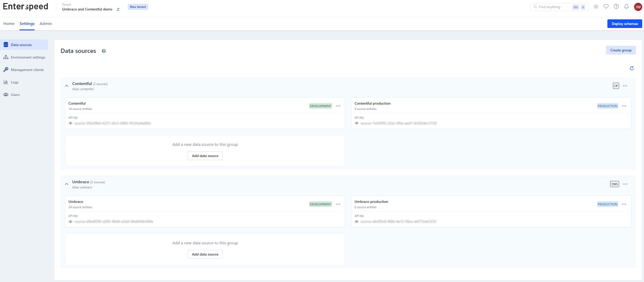This screenshot has width=644, height=282.
Task: Click the PRODUCTION badge on Umbraco production
Action: [607, 204]
